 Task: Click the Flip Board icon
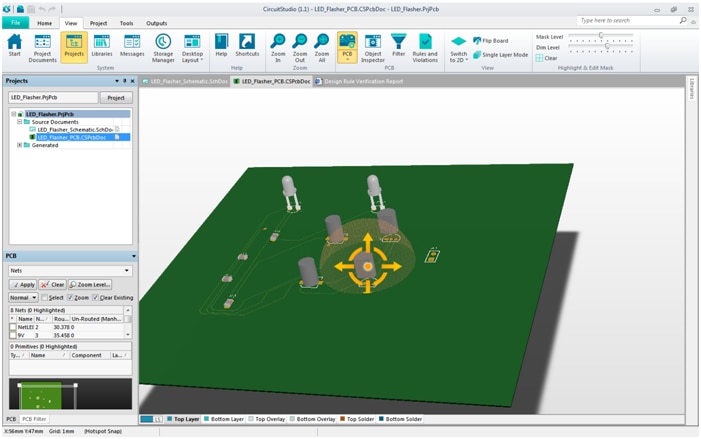pyautogui.click(x=478, y=41)
